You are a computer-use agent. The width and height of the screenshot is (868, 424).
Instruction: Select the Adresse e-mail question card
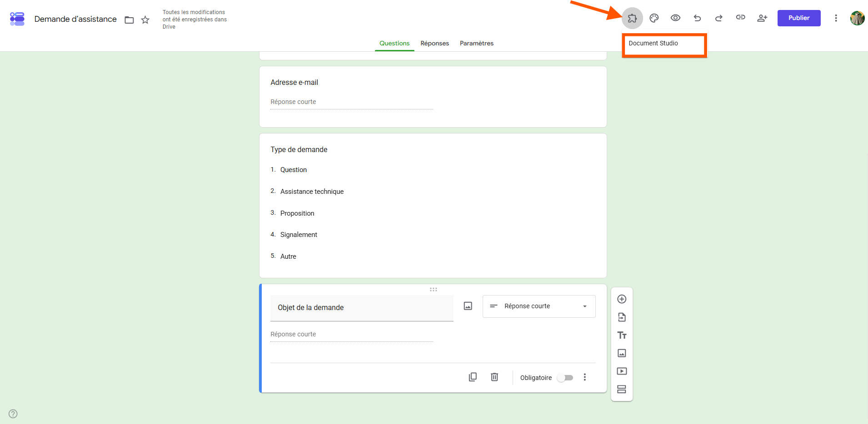433,97
